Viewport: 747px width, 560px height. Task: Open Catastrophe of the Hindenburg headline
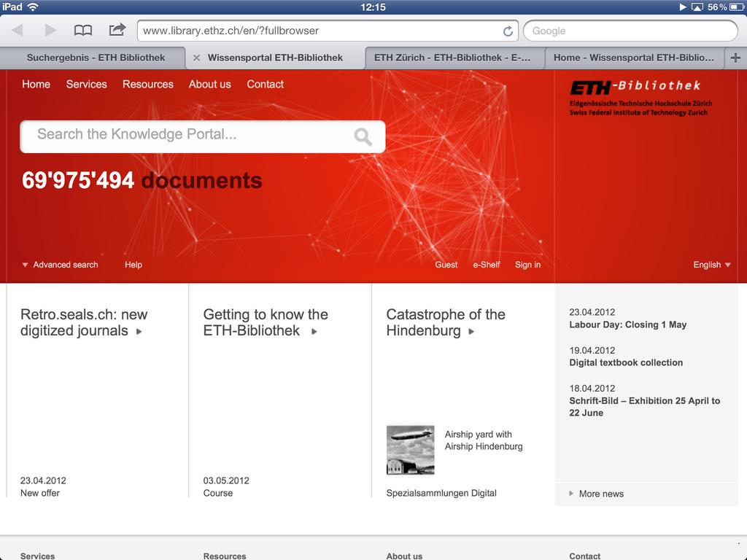tap(446, 322)
